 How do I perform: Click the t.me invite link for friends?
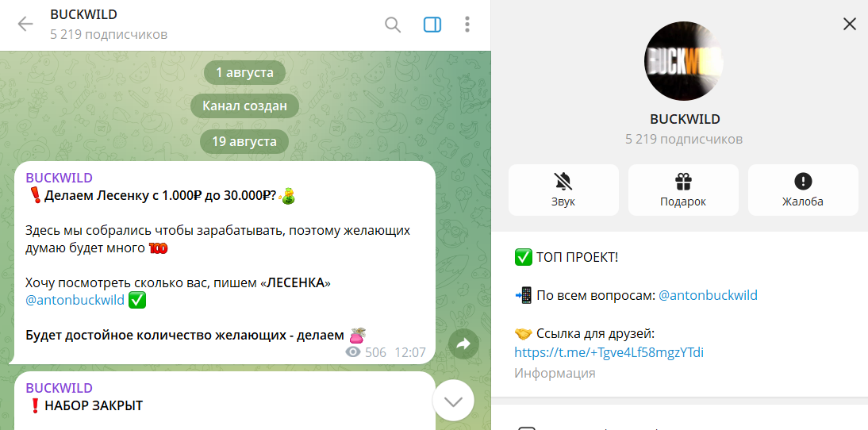click(x=609, y=352)
